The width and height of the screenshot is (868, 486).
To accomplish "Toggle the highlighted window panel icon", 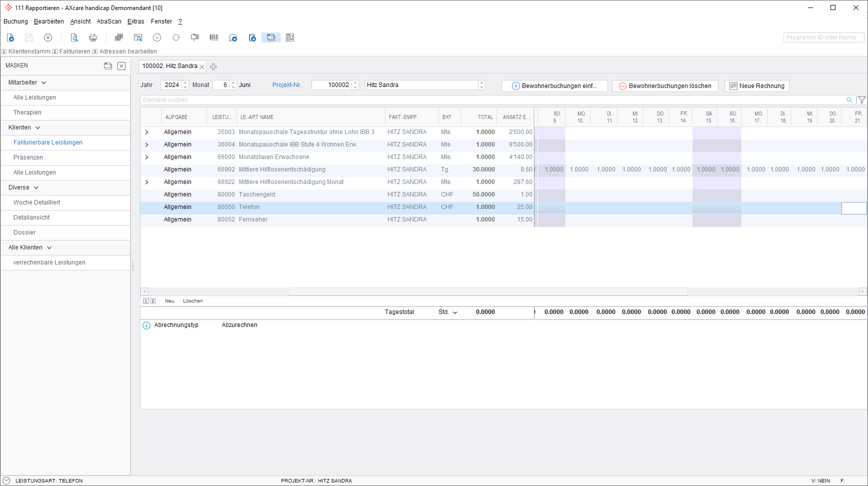I will [x=271, y=37].
